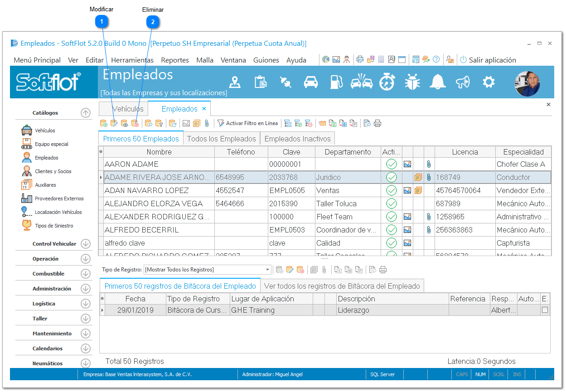Toggle Activar Filtro en Línea

pyautogui.click(x=247, y=123)
